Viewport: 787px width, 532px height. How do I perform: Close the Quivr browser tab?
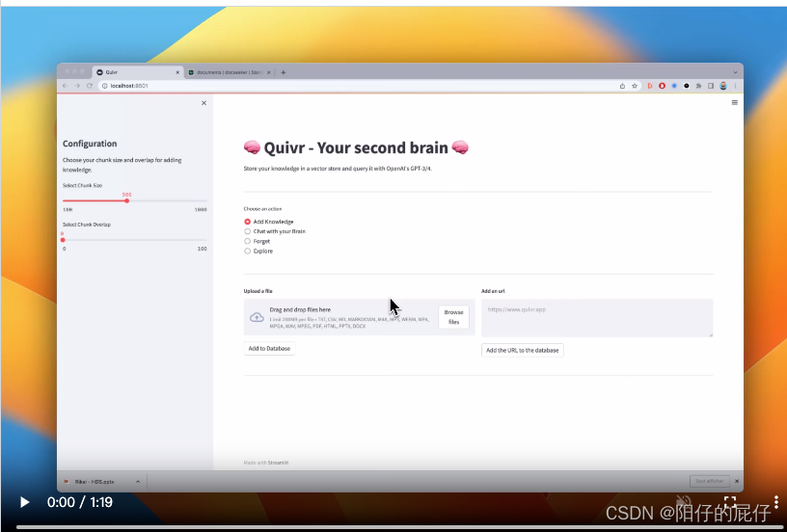point(177,72)
